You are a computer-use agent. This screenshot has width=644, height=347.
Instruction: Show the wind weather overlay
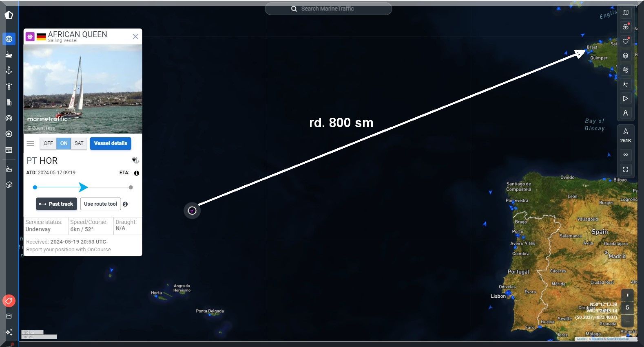pos(625,70)
